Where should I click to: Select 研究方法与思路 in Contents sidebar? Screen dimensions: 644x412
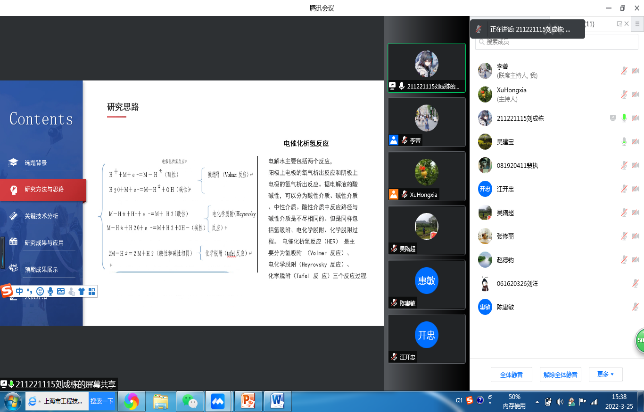pyautogui.click(x=43, y=188)
